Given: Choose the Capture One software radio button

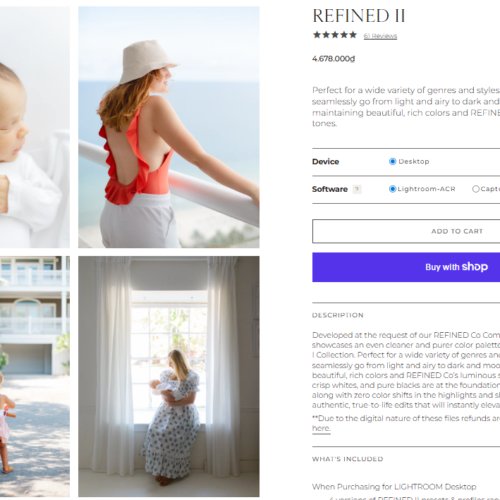Looking at the screenshot, I should pos(476,189).
